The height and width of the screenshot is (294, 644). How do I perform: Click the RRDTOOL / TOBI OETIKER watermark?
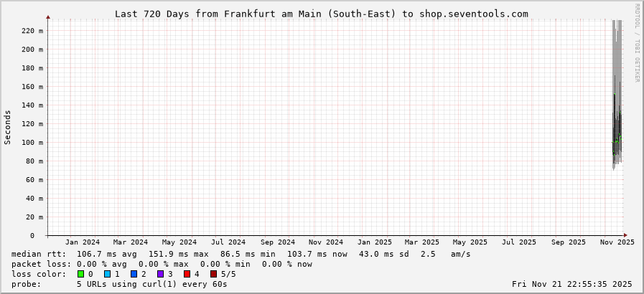(x=637, y=43)
